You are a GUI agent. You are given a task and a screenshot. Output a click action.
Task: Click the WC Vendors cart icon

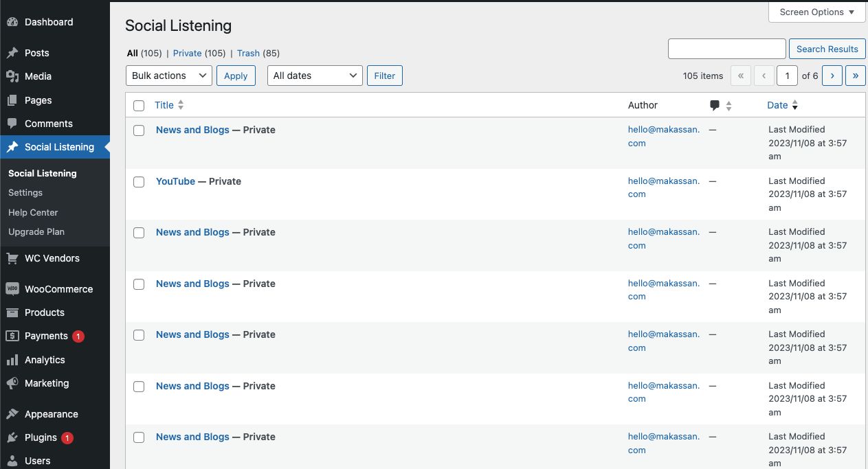(12, 258)
